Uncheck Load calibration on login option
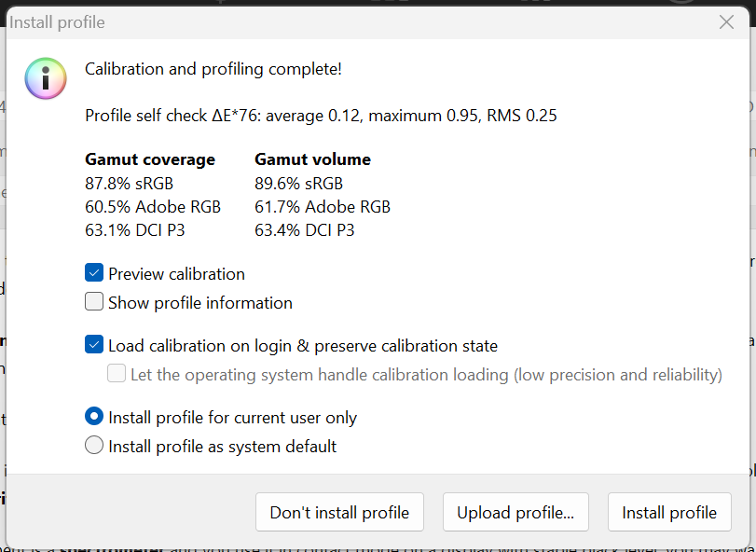 coord(94,345)
